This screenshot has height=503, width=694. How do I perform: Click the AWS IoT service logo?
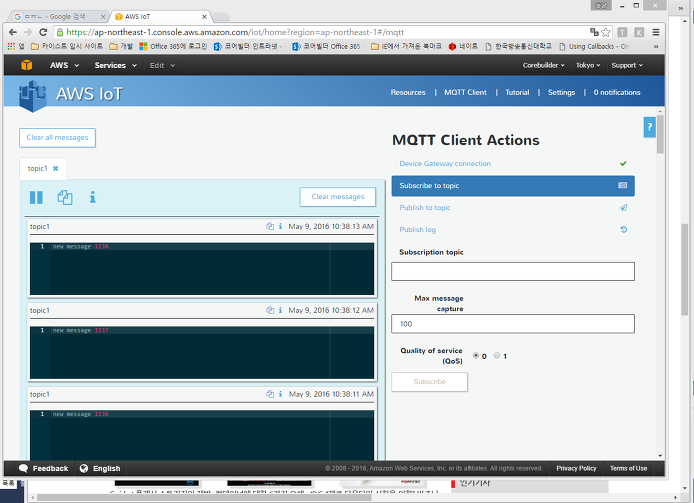pyautogui.click(x=32, y=95)
